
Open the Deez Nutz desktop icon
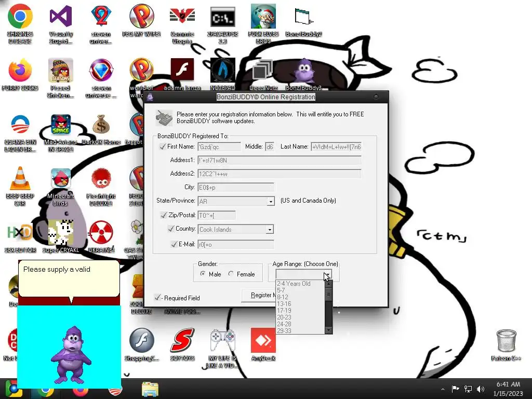[x=263, y=70]
